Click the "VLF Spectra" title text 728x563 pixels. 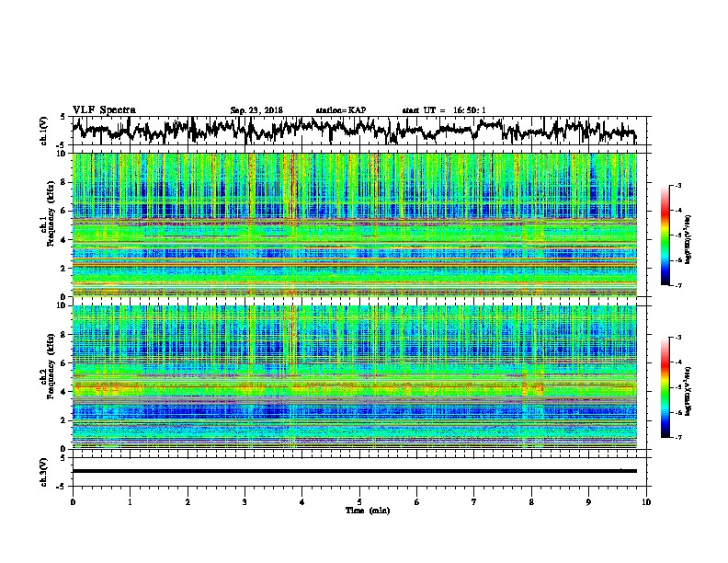pos(104,110)
